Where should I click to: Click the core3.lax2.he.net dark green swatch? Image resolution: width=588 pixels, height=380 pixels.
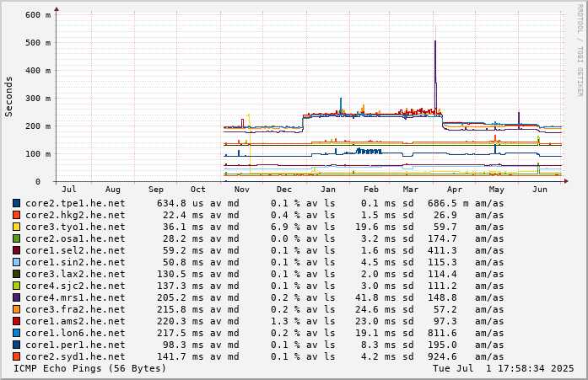coord(17,274)
